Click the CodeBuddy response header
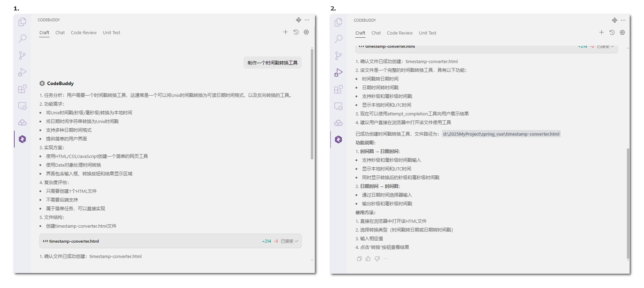This screenshot has width=644, height=288. (x=57, y=83)
